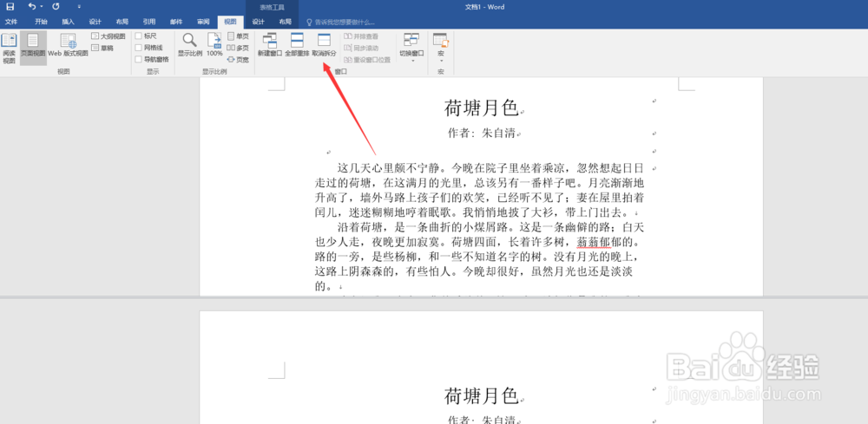Click the 切换窗口 switch windows icon
The height and width of the screenshot is (424, 868).
pos(411,42)
